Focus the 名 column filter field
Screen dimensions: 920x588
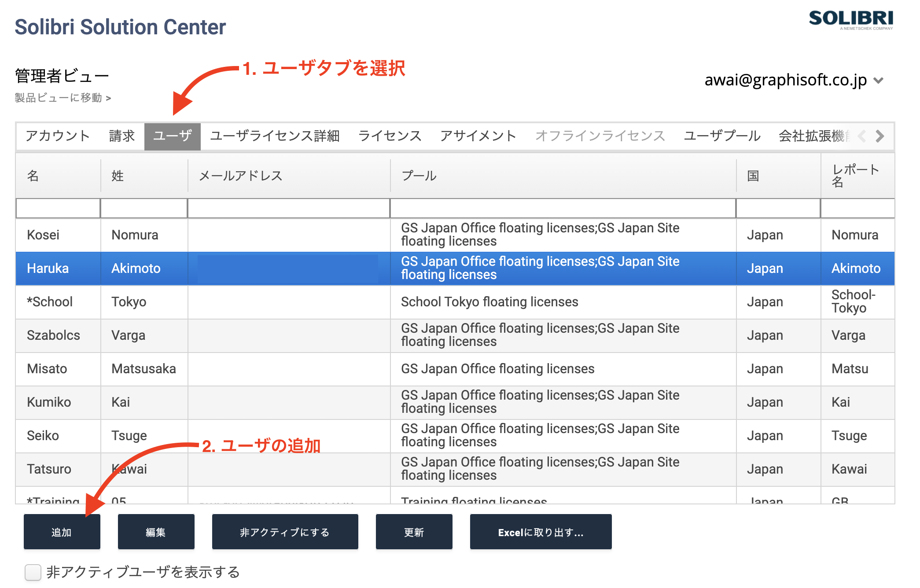(x=58, y=208)
